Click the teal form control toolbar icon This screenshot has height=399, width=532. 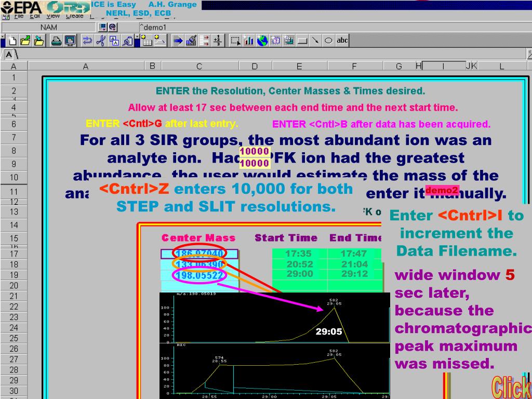click(x=288, y=41)
